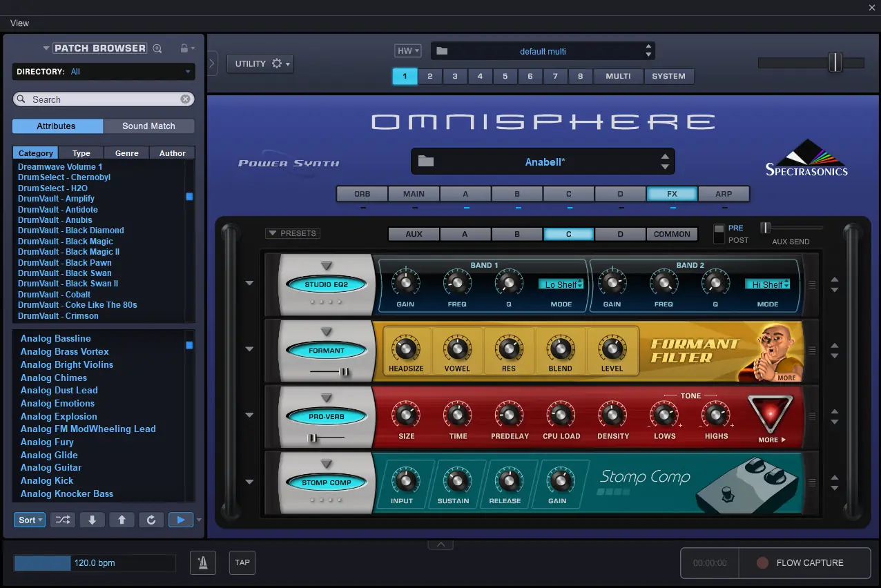The height and width of the screenshot is (588, 881).
Task: Select the AUX FX rack tab
Action: [x=414, y=234]
